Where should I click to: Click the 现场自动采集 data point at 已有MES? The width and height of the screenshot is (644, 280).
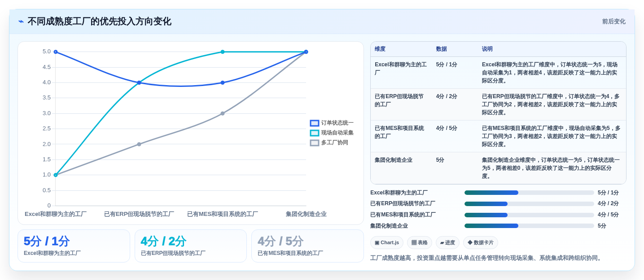click(x=223, y=52)
